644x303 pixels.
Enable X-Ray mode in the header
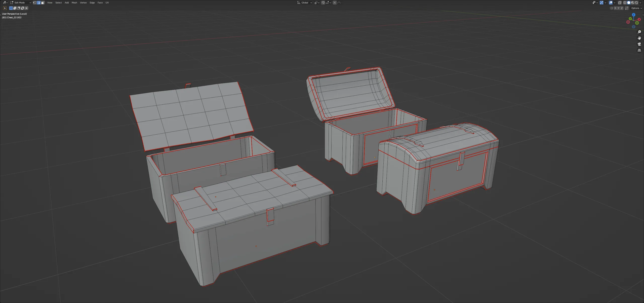pos(620,3)
